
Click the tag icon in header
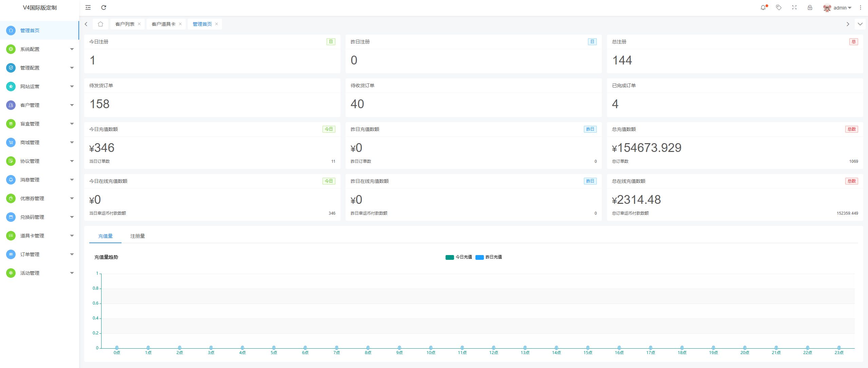click(x=779, y=7)
